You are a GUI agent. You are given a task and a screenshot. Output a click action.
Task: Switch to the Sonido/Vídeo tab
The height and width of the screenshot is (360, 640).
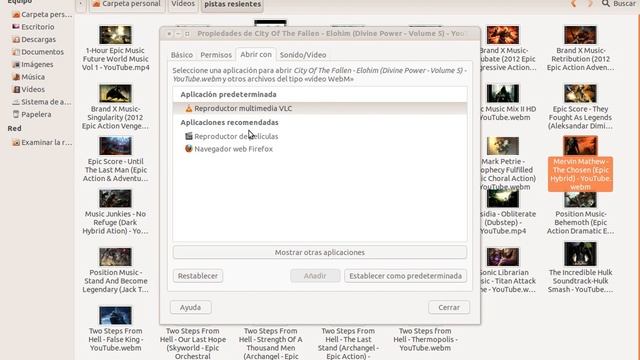[303, 55]
